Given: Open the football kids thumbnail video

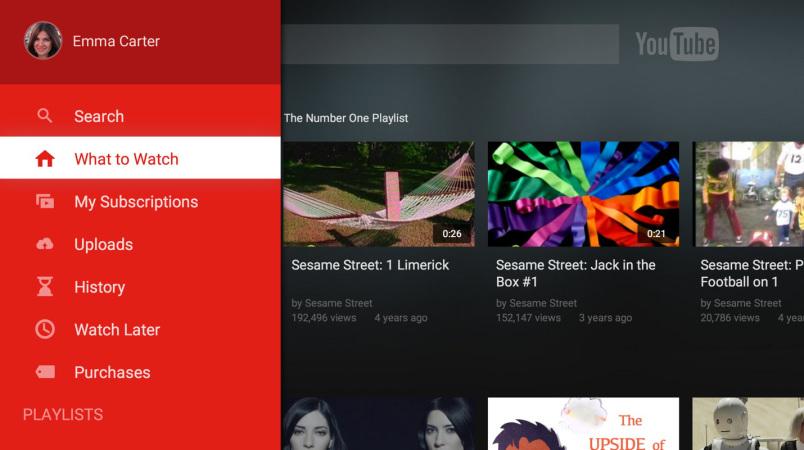Looking at the screenshot, I should [x=748, y=194].
